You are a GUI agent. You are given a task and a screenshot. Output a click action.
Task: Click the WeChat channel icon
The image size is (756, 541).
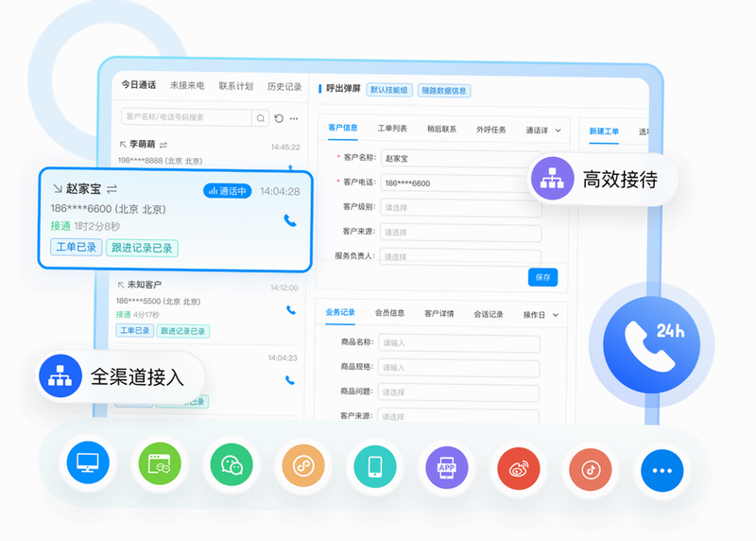tap(232, 464)
